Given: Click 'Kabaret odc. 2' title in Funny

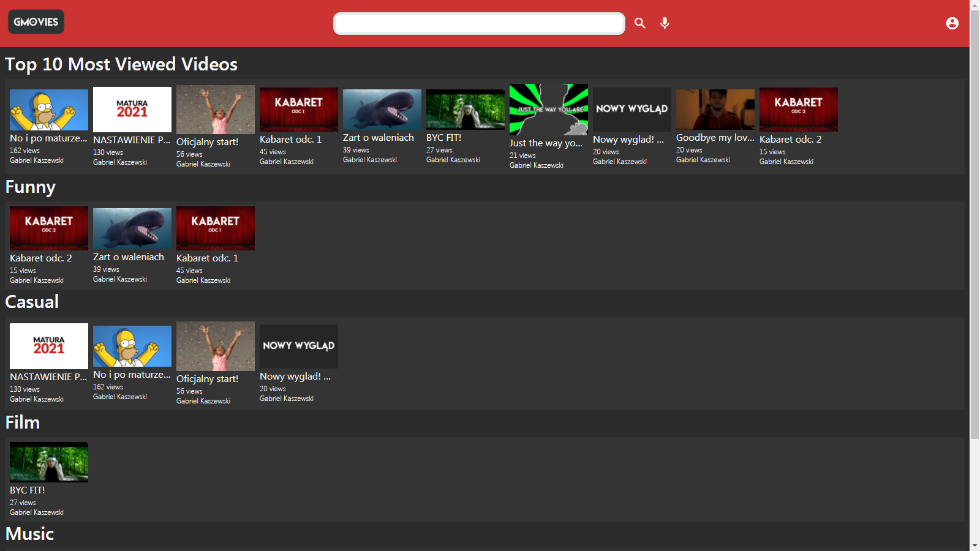Looking at the screenshot, I should [x=41, y=258].
